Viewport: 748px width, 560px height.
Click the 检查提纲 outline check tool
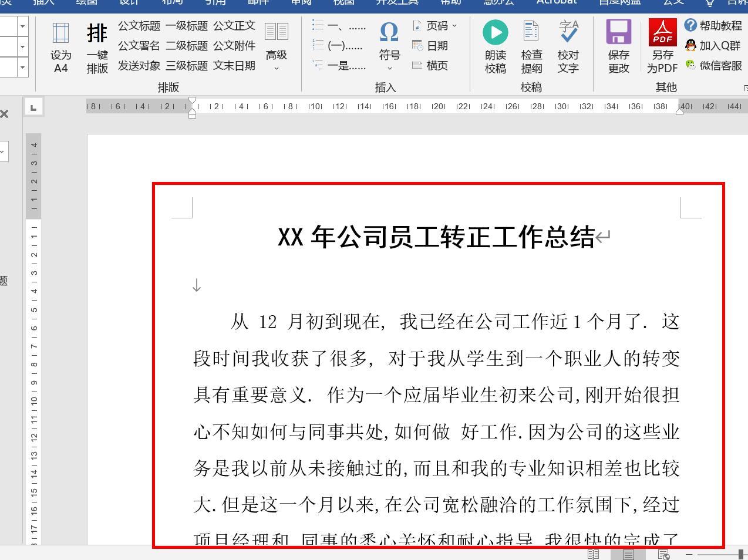531,47
